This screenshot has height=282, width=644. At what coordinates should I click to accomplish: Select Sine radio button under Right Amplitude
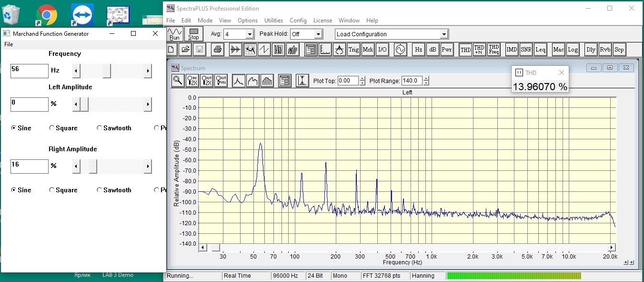tap(21, 190)
